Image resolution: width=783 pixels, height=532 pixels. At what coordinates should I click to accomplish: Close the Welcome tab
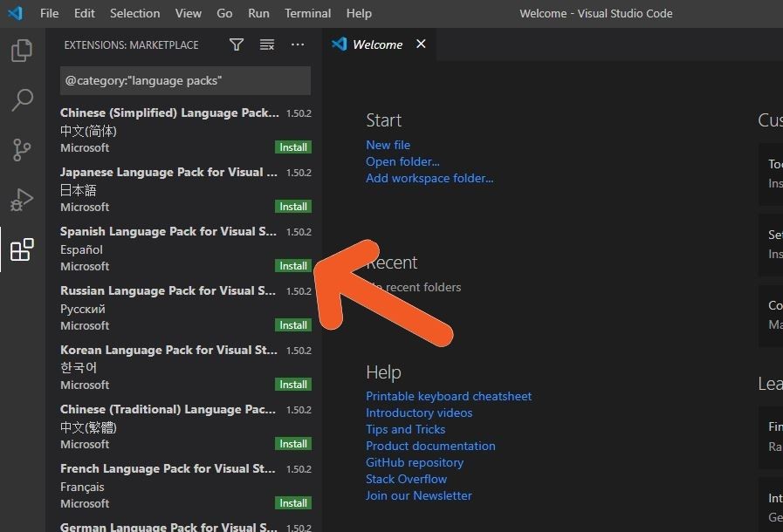421,44
